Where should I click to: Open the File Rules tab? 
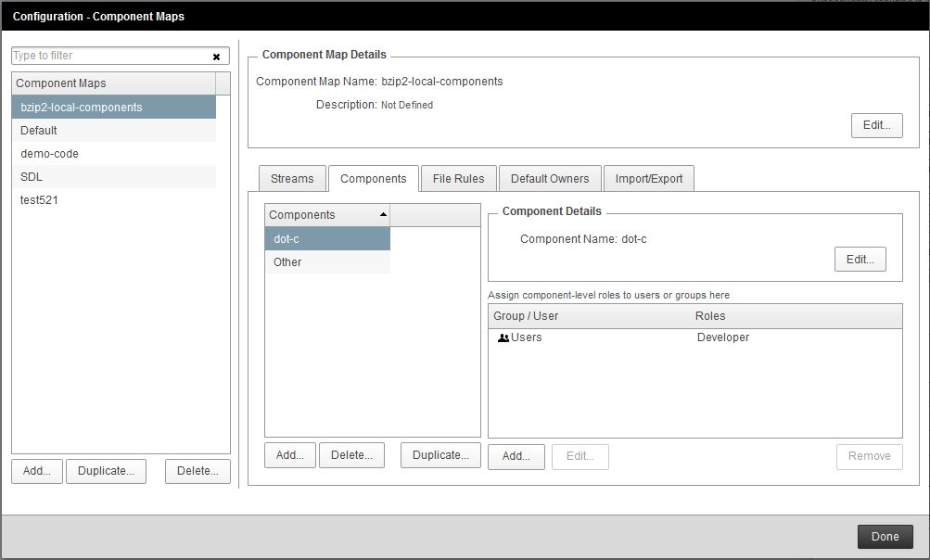[458, 178]
